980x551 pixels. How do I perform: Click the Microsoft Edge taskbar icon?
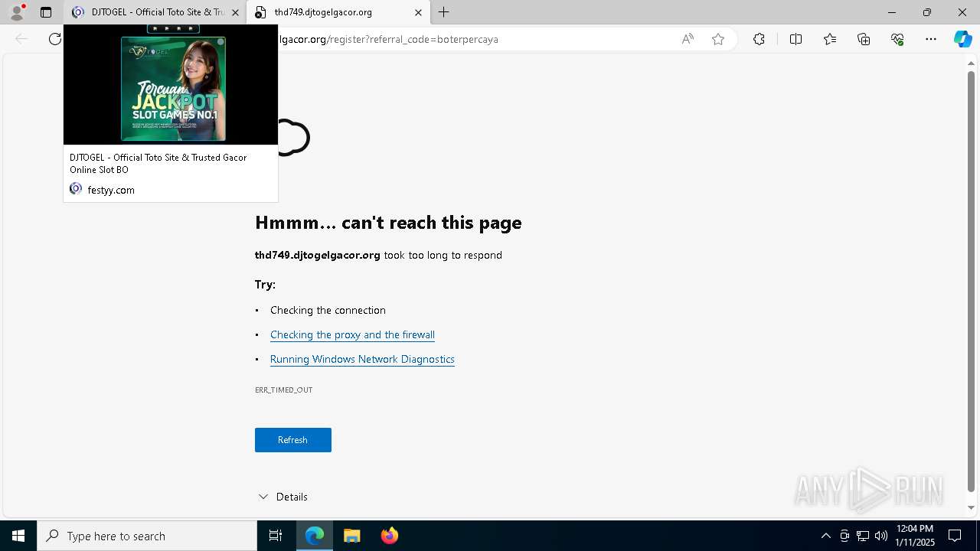[x=315, y=536]
